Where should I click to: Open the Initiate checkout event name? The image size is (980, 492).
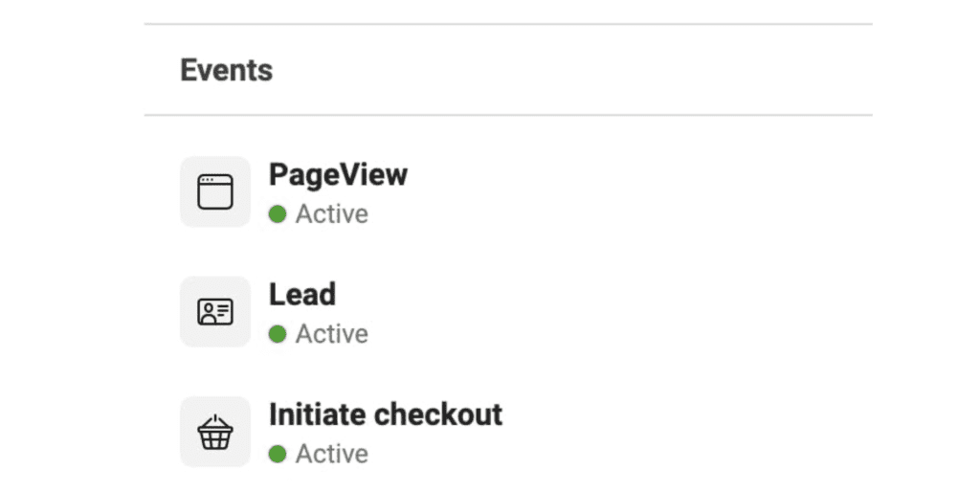[385, 414]
